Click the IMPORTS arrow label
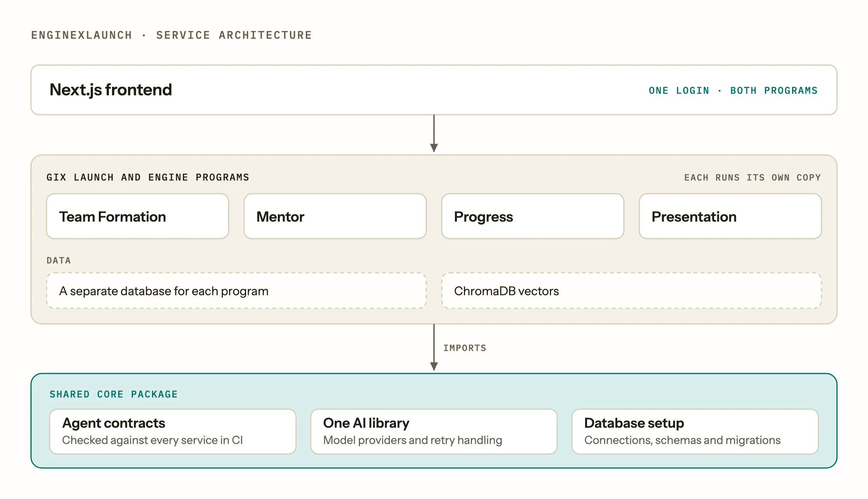The height and width of the screenshot is (499, 868). point(465,348)
